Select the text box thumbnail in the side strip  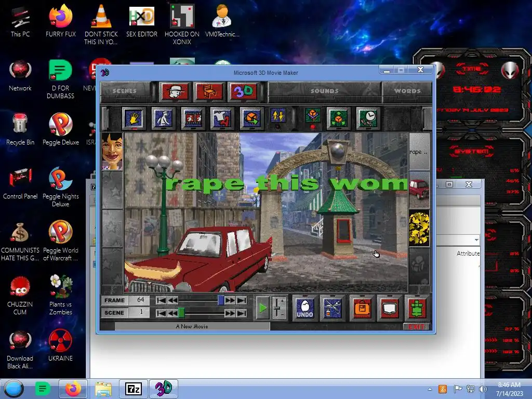[419, 152]
